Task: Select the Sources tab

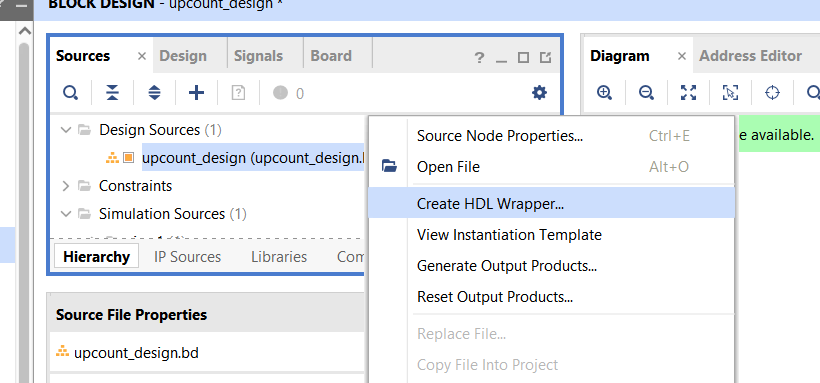Action: click(83, 56)
